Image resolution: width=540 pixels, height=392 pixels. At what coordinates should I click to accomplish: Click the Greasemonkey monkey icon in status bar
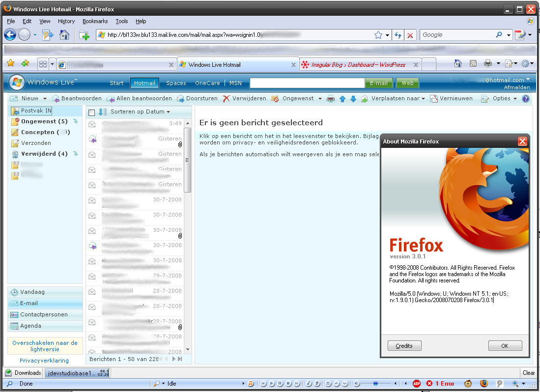(x=468, y=383)
